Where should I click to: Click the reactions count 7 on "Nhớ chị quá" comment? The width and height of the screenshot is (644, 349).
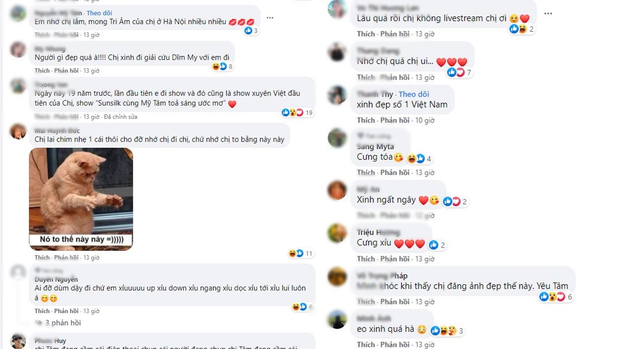pyautogui.click(x=460, y=72)
